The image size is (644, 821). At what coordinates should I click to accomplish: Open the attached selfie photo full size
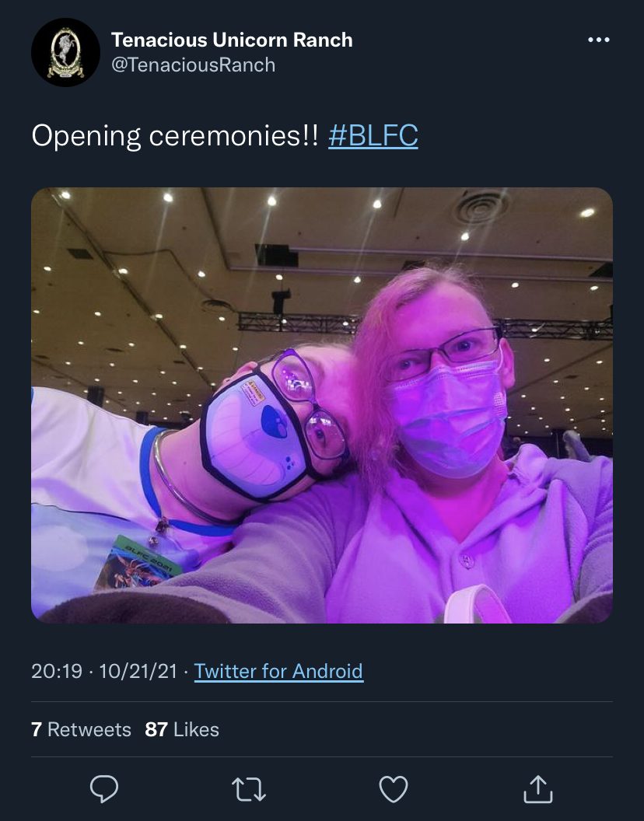[x=322, y=405]
